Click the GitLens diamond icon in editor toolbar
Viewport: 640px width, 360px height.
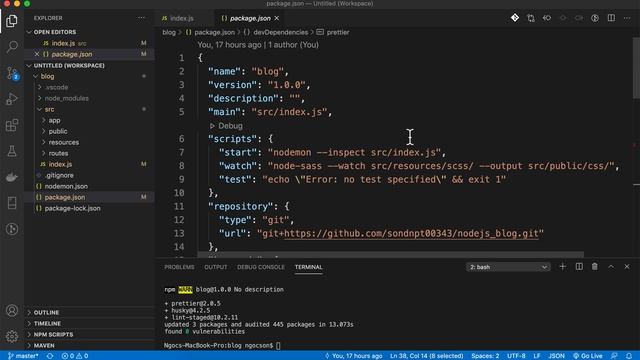tap(515, 18)
